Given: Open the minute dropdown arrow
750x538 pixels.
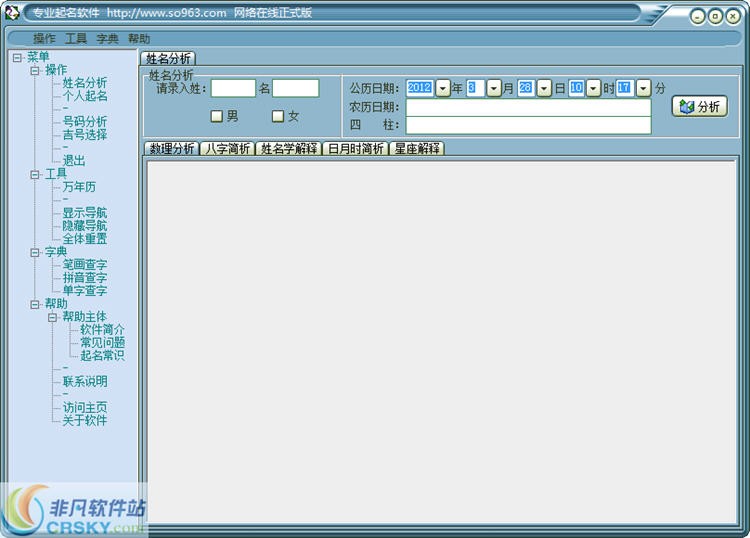Looking at the screenshot, I should point(644,88).
